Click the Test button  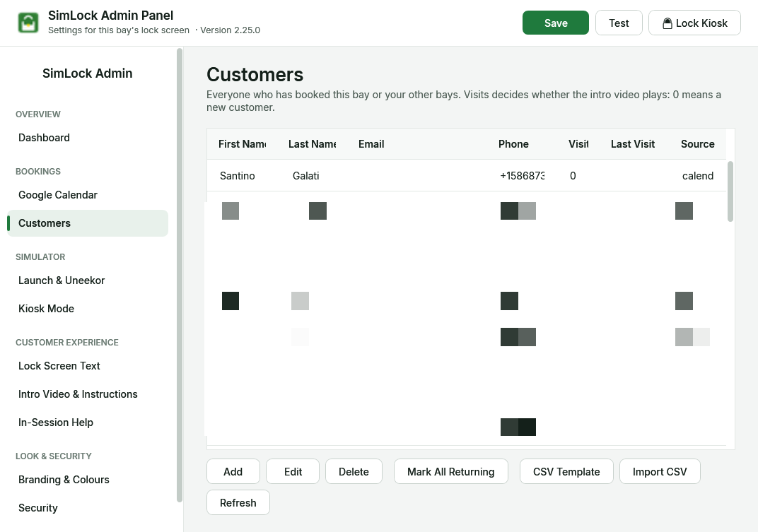coord(619,23)
